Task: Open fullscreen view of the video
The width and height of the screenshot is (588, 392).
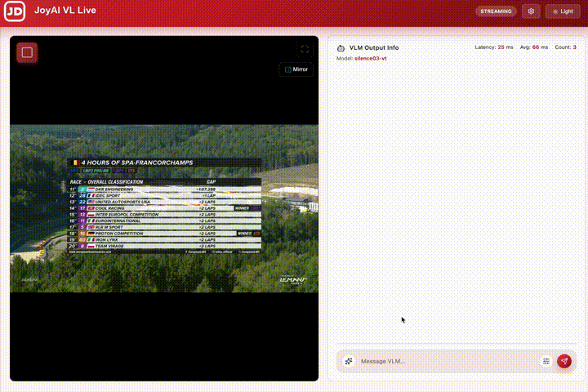Action: coord(305,49)
